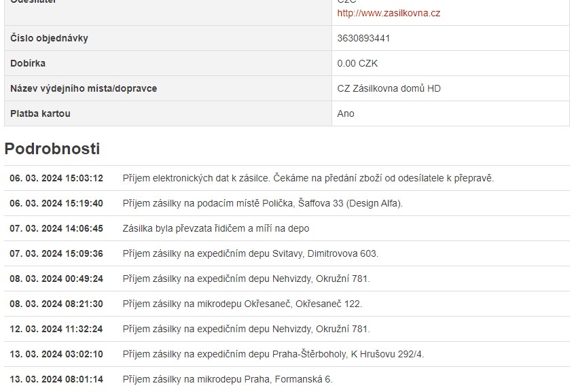
Task: Click the 06. 03. 2024 15:03:12 timestamp
Action: tap(56, 178)
